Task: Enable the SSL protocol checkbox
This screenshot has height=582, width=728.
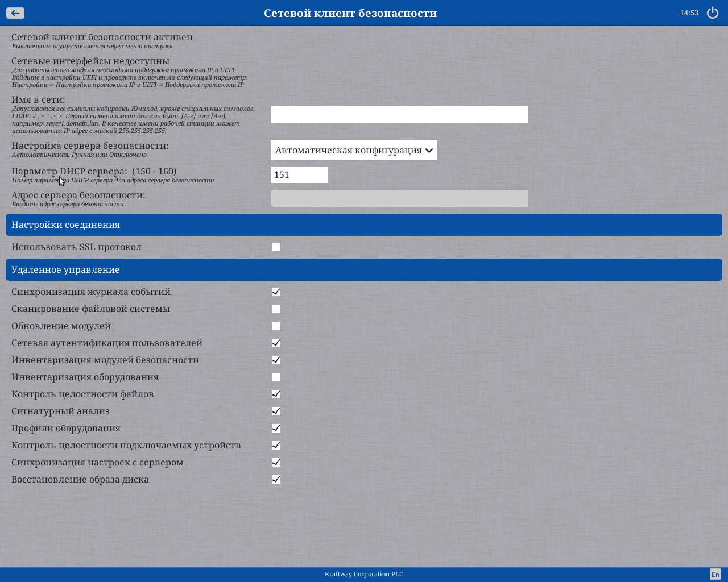Action: [276, 247]
